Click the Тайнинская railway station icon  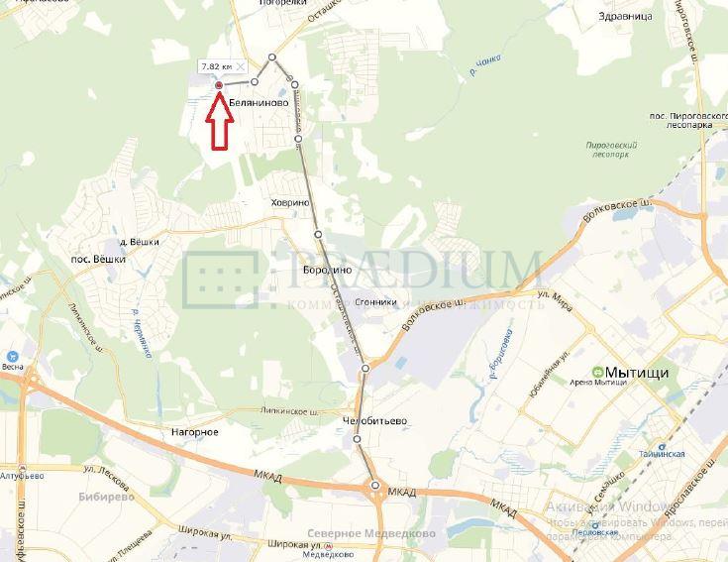pyautogui.click(x=662, y=447)
